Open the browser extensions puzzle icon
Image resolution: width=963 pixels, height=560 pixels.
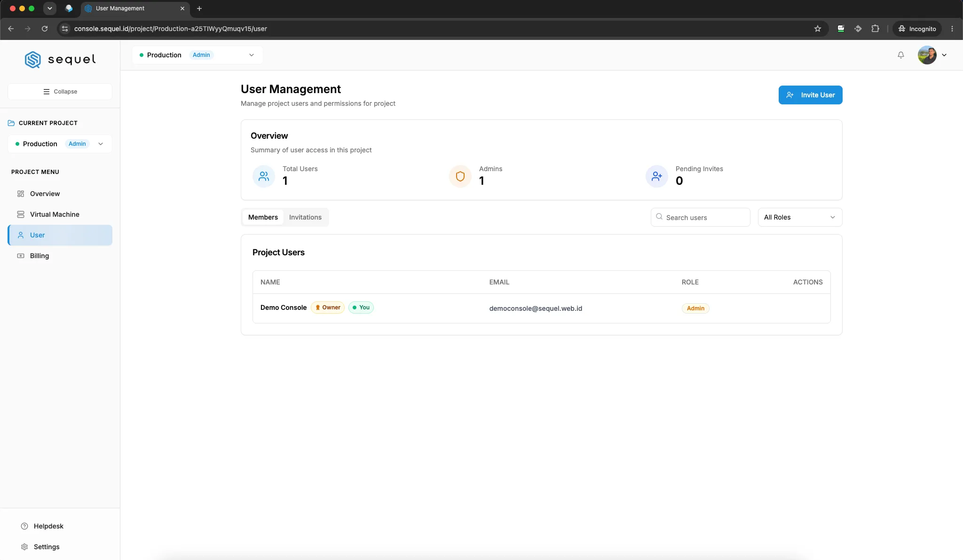pos(875,29)
